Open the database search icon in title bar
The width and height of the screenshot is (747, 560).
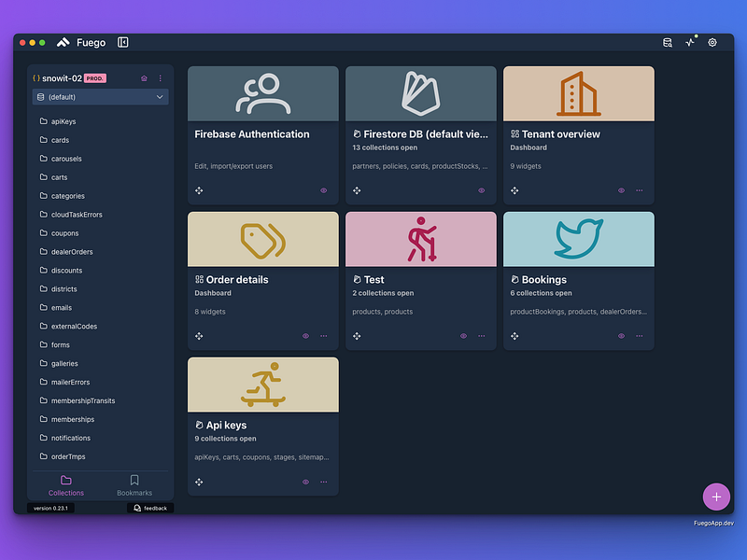[668, 42]
